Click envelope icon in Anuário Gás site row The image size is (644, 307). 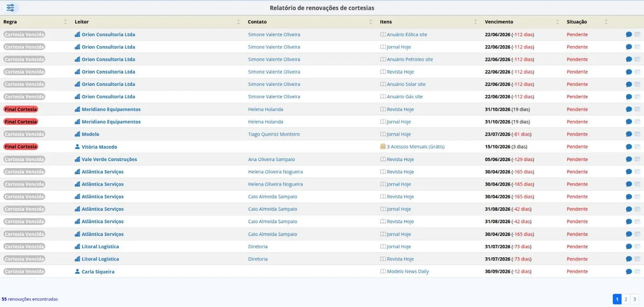[637, 97]
